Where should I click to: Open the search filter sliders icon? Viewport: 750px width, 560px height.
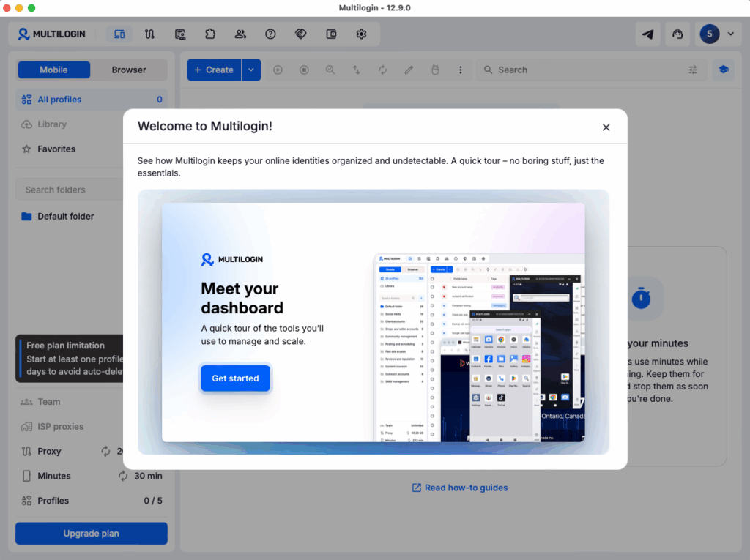coord(693,70)
